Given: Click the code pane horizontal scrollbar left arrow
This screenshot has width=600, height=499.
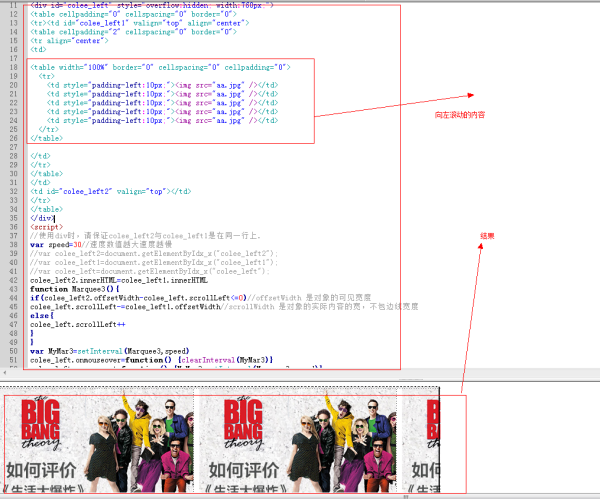Looking at the screenshot, I should click(5, 373).
